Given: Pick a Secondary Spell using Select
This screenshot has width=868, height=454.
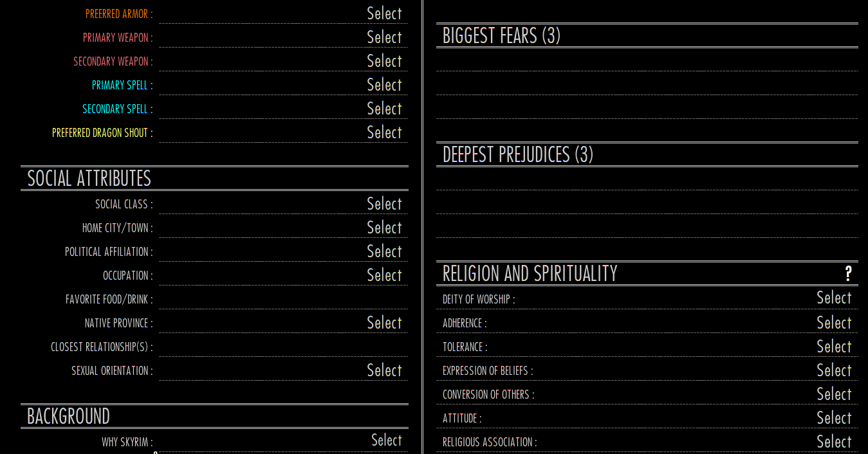Looking at the screenshot, I should [x=384, y=109].
